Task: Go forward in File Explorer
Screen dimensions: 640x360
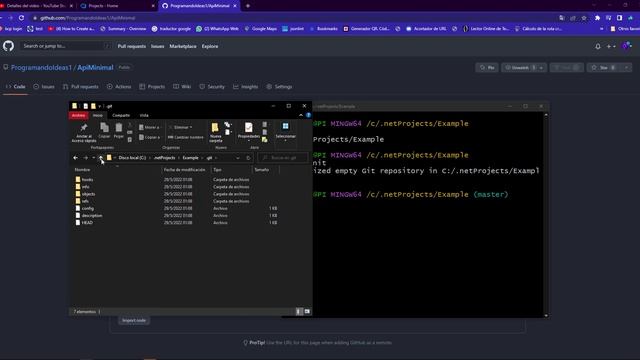Action: point(85,158)
